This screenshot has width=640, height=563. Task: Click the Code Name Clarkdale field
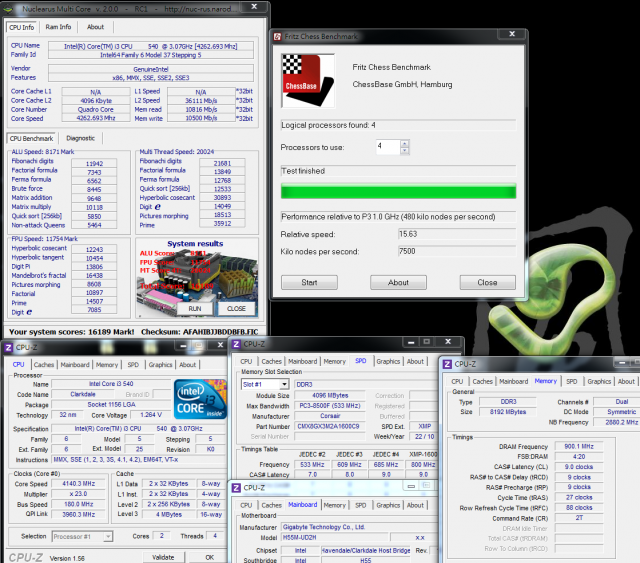pyautogui.click(x=83, y=394)
